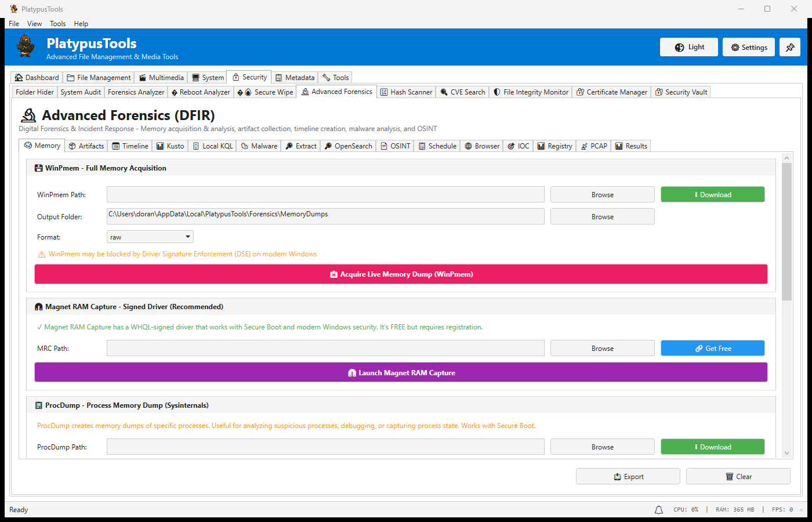The image size is (812, 522).
Task: Toggle the Light theme button
Action: (x=688, y=48)
